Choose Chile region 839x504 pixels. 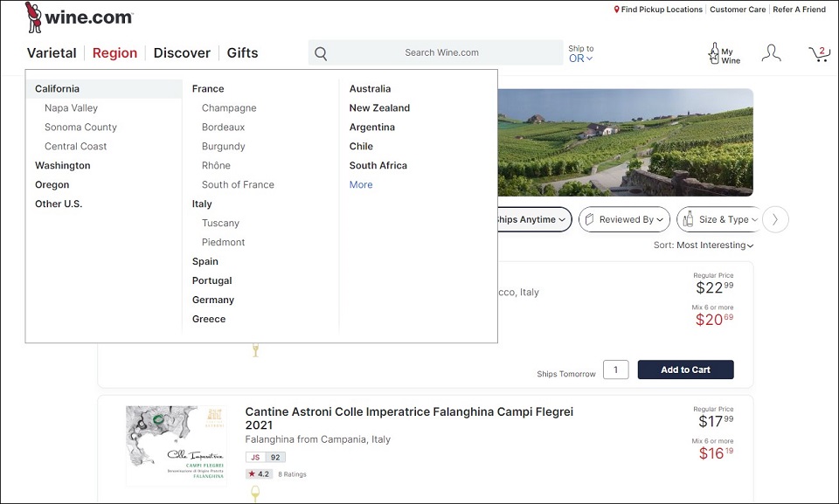pyautogui.click(x=361, y=147)
